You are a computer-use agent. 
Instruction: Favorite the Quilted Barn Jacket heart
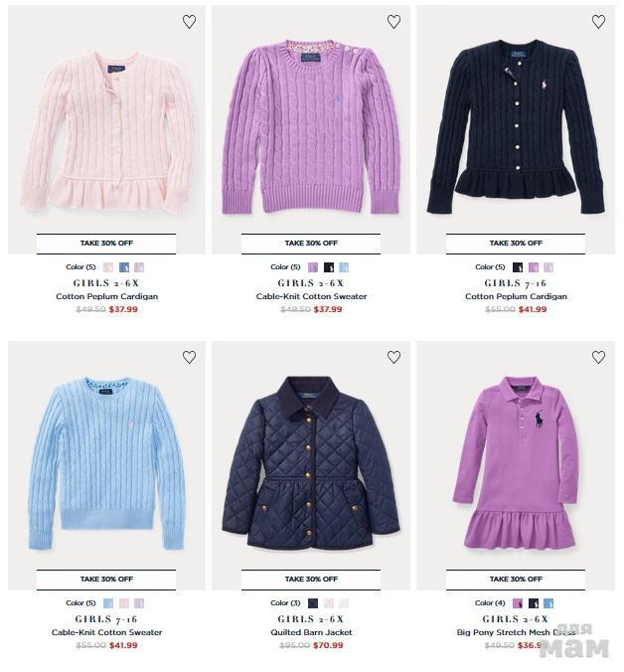393,357
